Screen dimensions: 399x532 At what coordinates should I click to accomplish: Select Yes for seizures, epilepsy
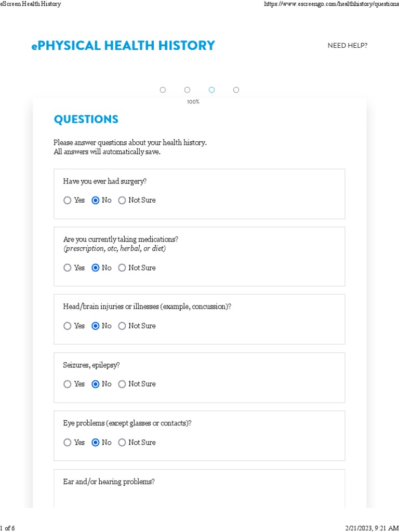point(68,384)
